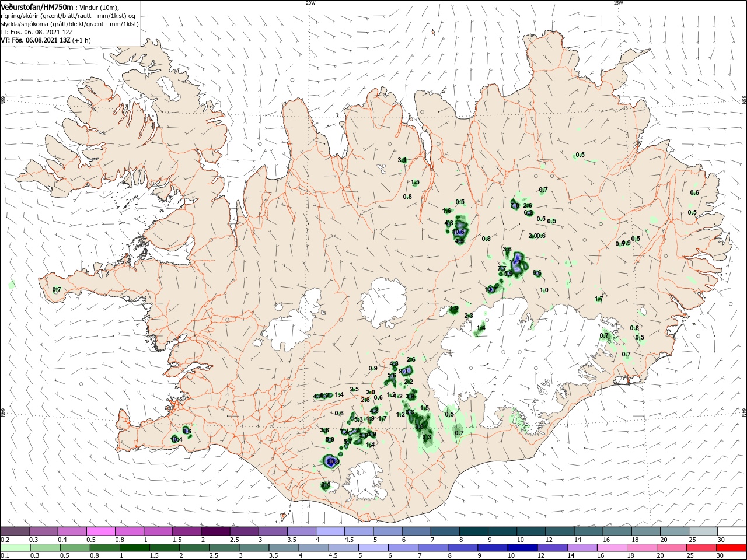Viewport: 747px width, 560px height.
Task: Select the bright pink 0.5 snow swatch
Action: tap(100, 531)
